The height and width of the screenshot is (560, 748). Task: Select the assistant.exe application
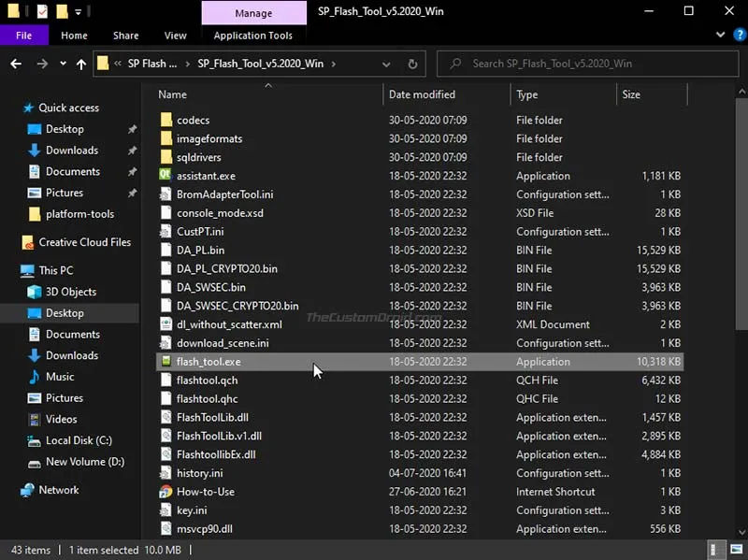[x=208, y=176]
